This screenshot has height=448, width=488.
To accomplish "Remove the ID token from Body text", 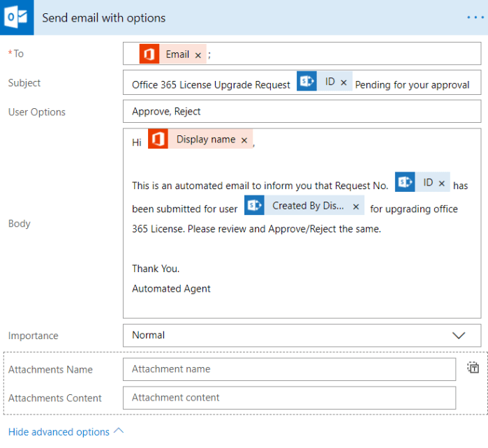I will pos(441,184).
